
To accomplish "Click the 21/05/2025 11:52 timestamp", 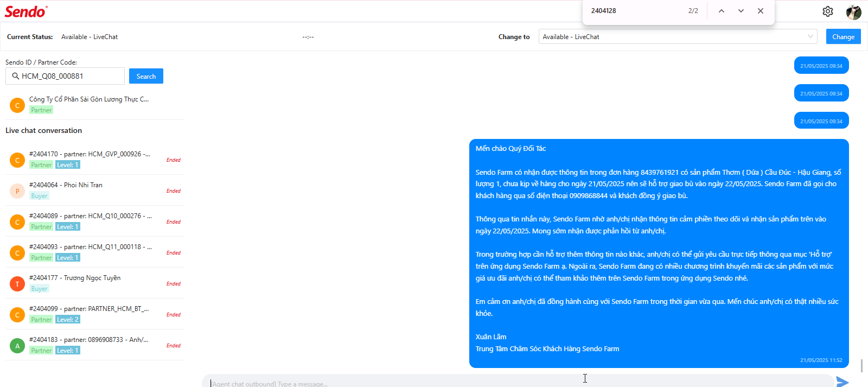I will pos(821,360).
